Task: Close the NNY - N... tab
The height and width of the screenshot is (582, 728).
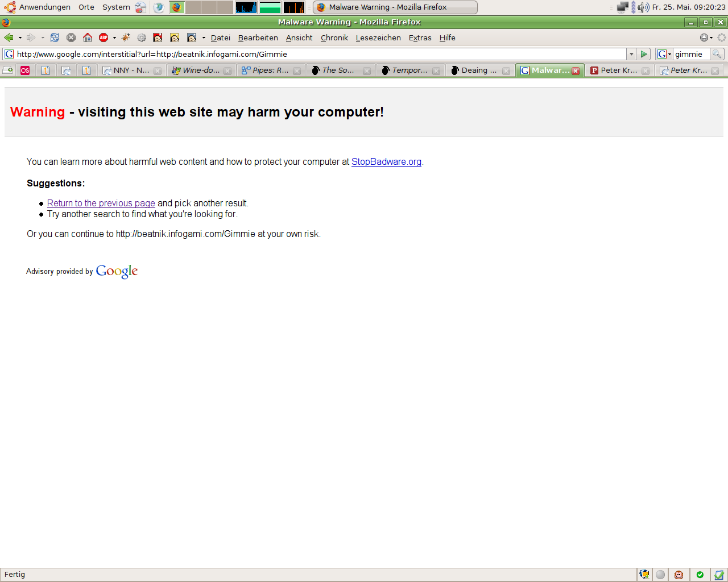Action: (x=158, y=71)
